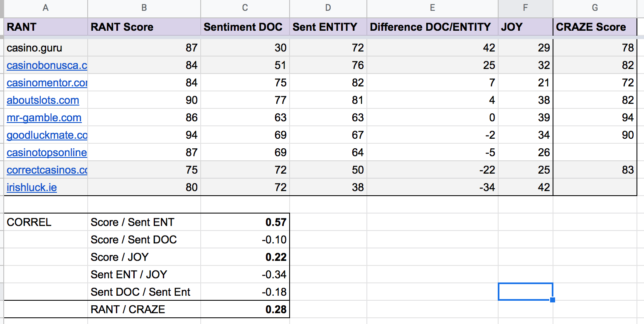Select irishluck difference value -34

(433, 187)
